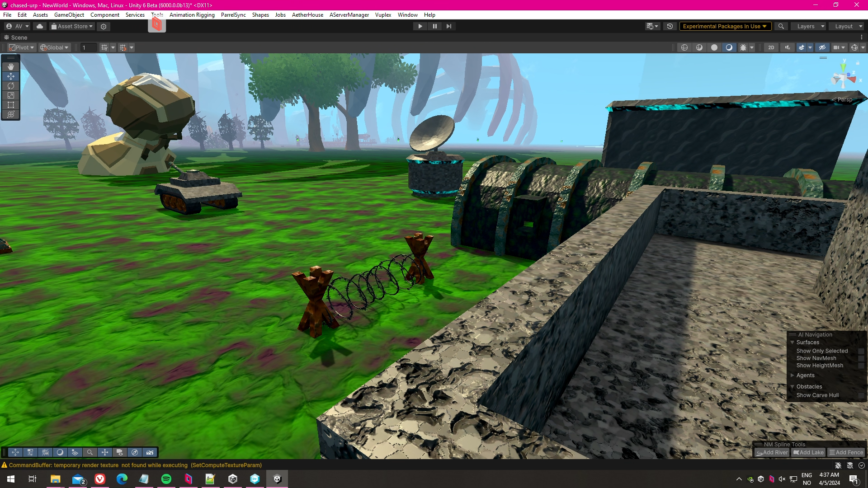Viewport: 868px width, 488px height.
Task: Select the Move tool in scene toolbar
Action: point(11,76)
